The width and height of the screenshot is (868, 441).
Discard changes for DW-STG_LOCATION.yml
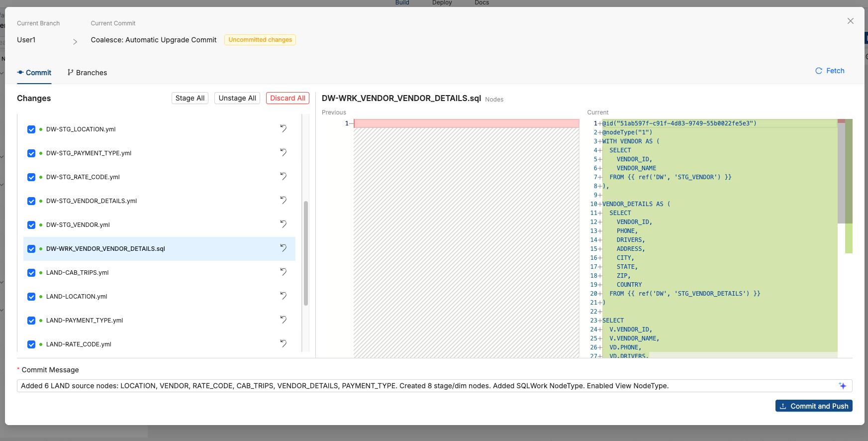click(x=283, y=128)
